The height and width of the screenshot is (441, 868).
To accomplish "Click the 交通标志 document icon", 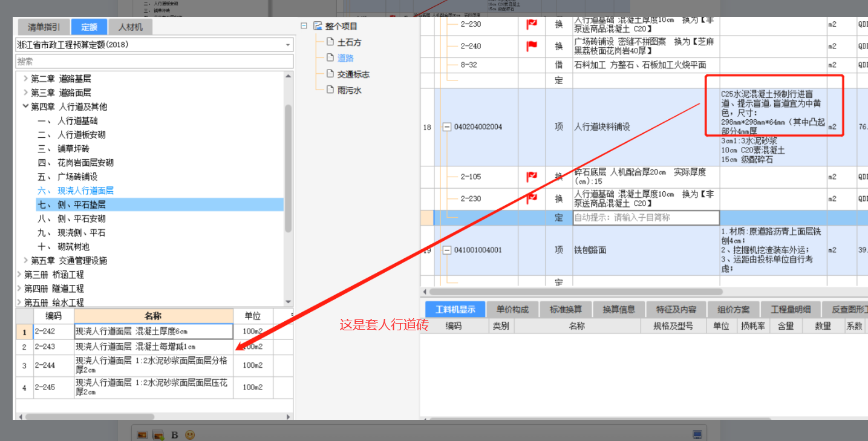I will coord(330,74).
